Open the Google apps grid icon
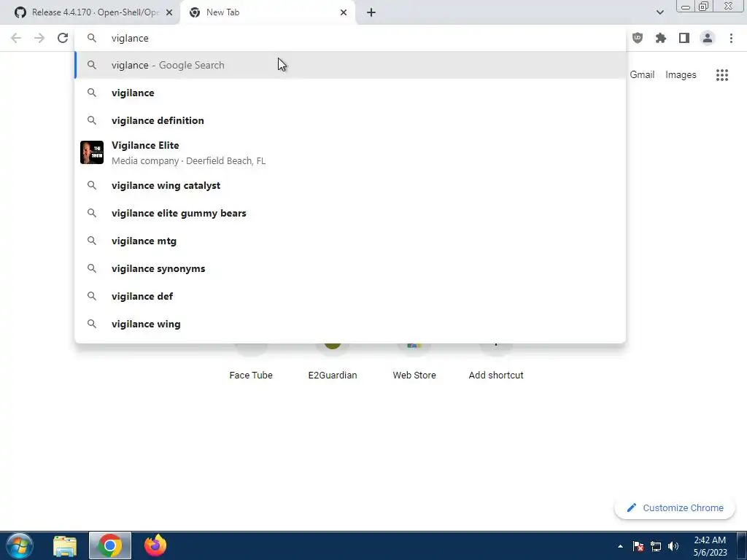 coord(722,75)
